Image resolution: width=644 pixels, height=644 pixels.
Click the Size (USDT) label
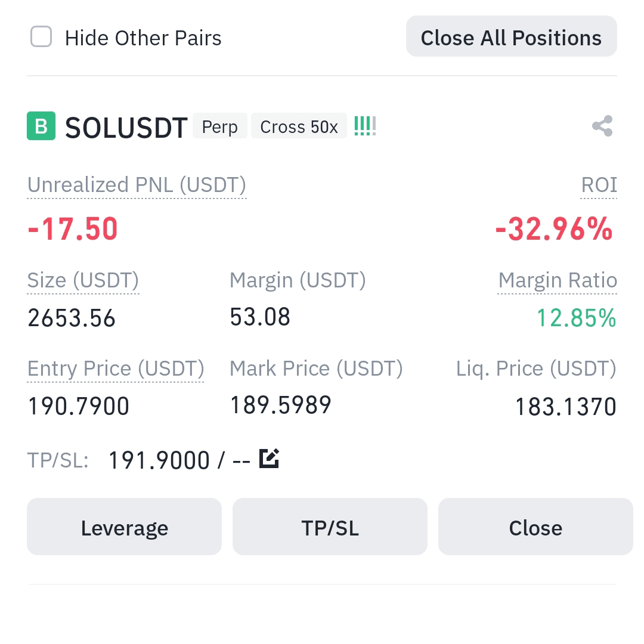(x=83, y=280)
